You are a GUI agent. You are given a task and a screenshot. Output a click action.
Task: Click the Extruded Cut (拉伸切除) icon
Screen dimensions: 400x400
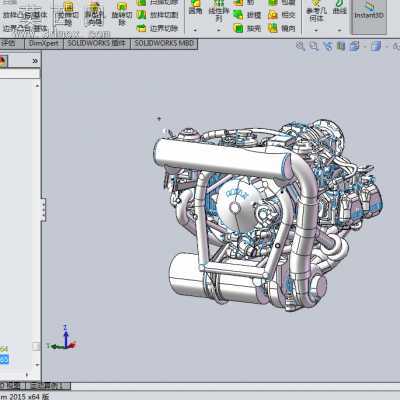point(68,13)
